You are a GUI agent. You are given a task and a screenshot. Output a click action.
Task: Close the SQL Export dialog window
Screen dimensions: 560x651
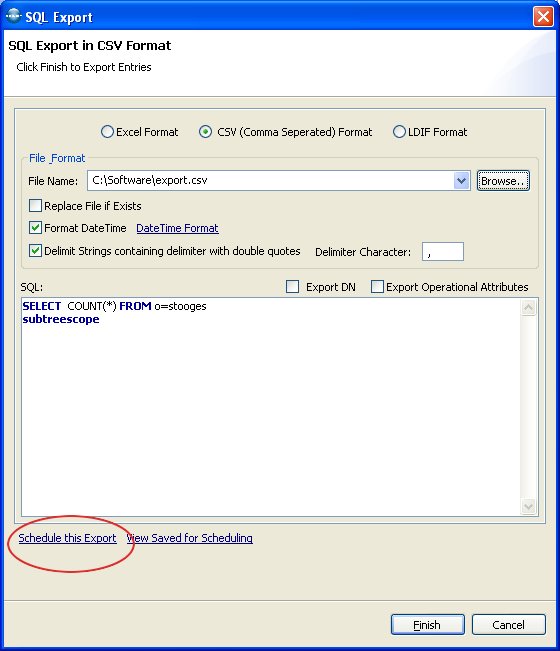click(543, 17)
